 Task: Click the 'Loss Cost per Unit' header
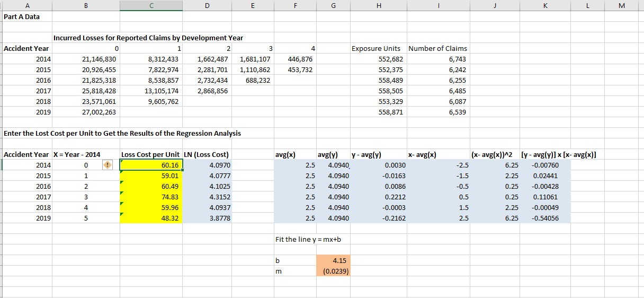click(x=151, y=154)
